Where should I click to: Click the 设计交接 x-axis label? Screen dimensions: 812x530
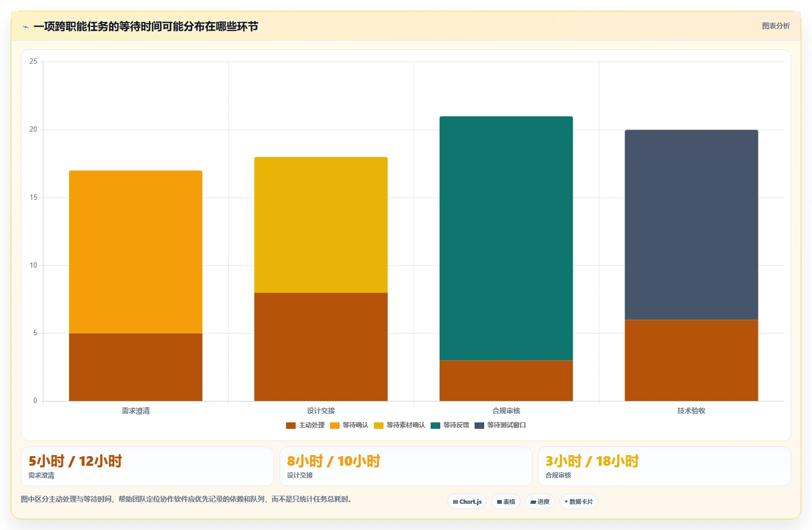[321, 411]
